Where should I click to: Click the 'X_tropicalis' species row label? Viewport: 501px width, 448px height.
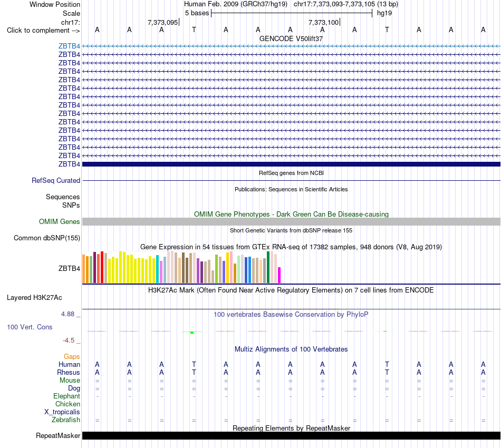pos(62,412)
